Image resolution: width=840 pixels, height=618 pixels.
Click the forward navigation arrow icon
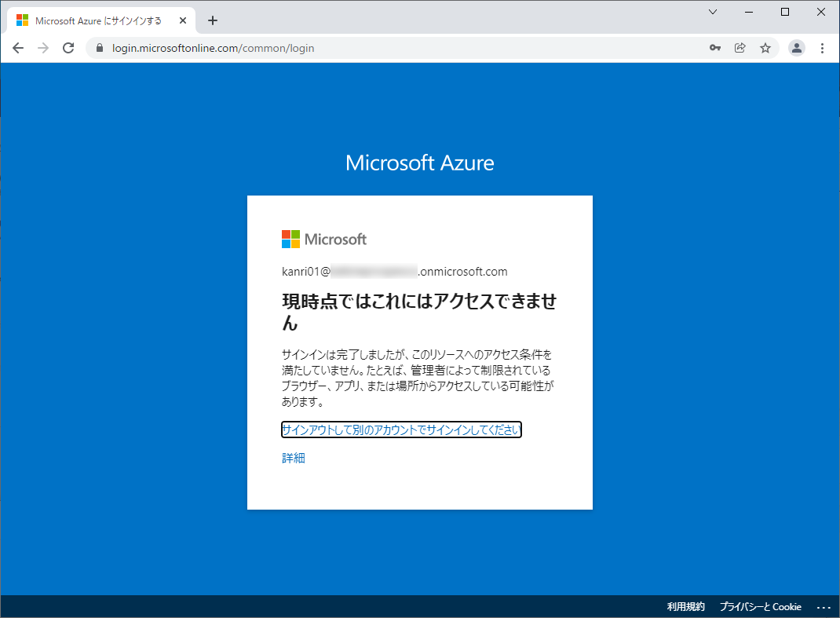coord(42,48)
